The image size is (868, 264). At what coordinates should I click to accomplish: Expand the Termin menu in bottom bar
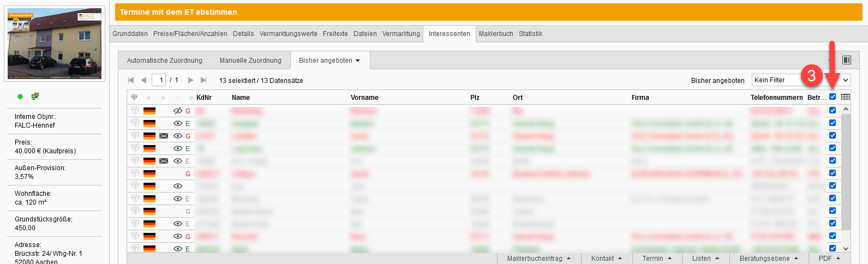coord(657,259)
